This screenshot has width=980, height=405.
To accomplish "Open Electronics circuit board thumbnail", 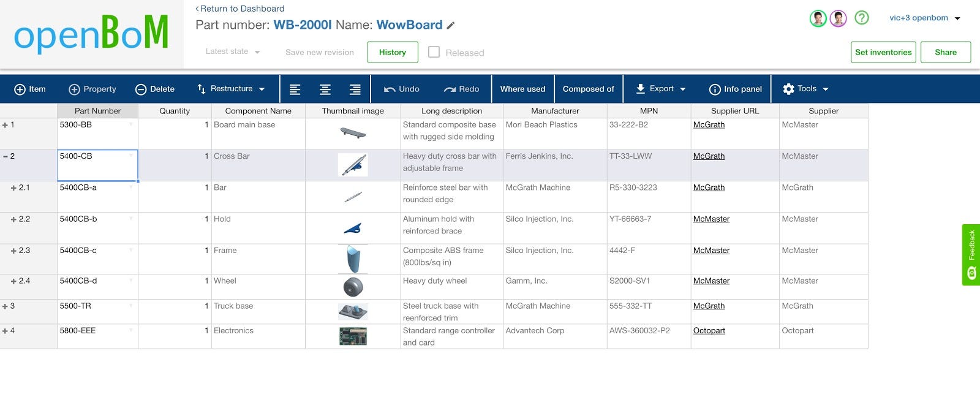I will [353, 336].
